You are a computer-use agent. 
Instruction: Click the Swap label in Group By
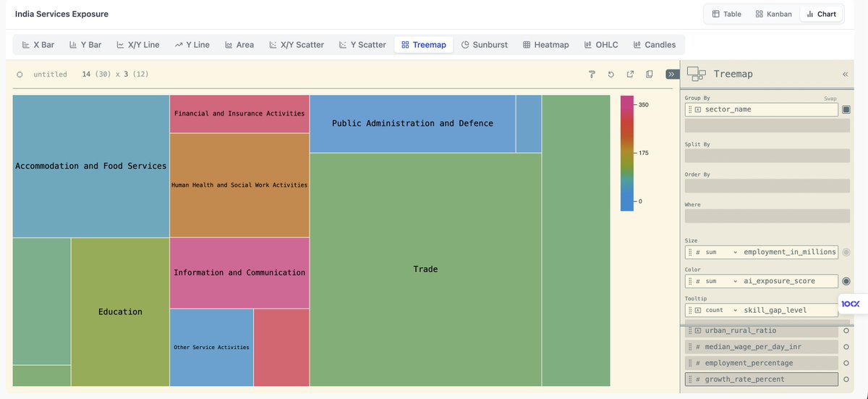coord(830,98)
